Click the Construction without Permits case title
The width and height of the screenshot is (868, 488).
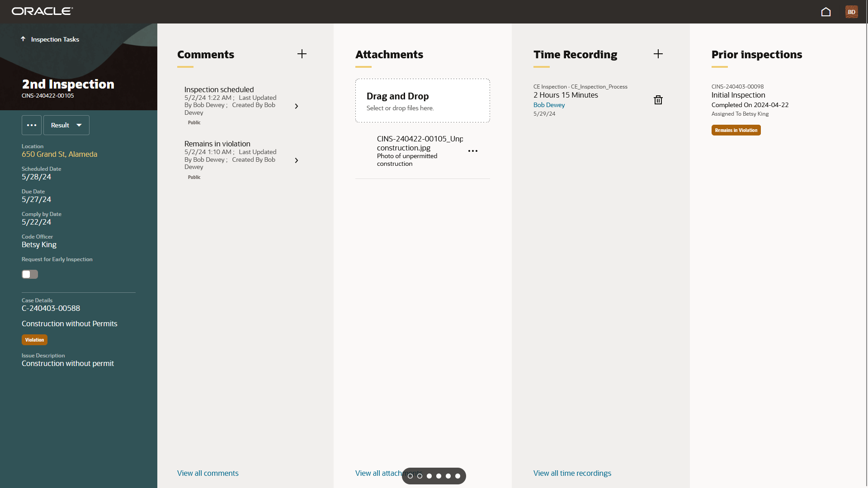point(69,324)
